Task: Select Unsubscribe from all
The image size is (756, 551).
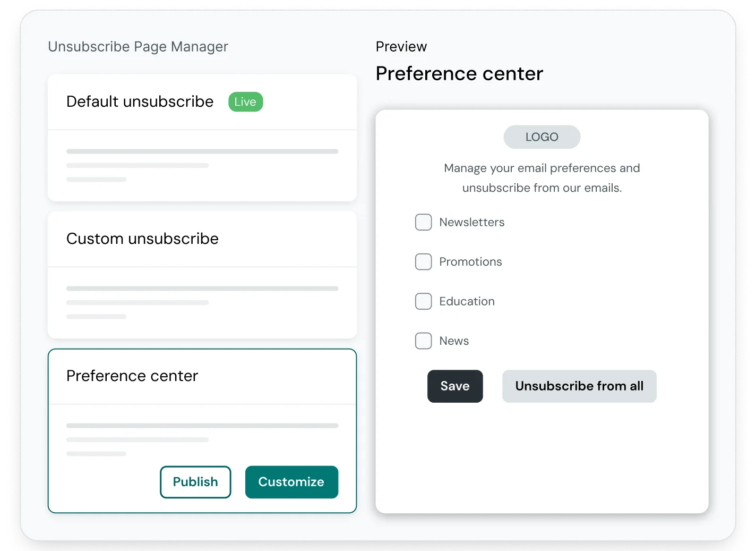Action: tap(579, 386)
